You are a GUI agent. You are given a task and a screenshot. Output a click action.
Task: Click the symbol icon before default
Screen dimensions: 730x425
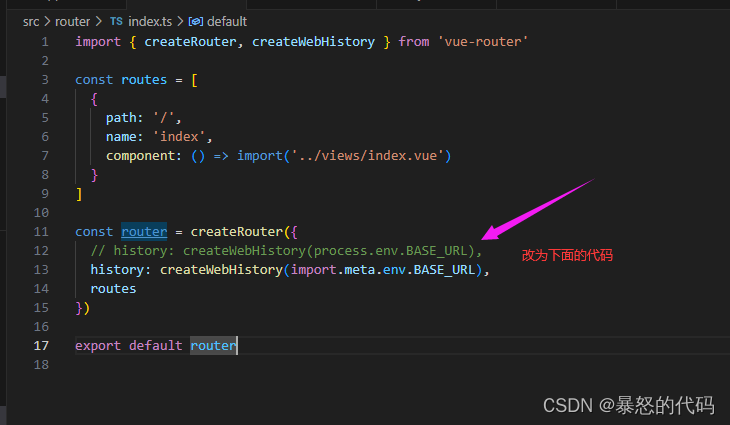pyautogui.click(x=196, y=21)
